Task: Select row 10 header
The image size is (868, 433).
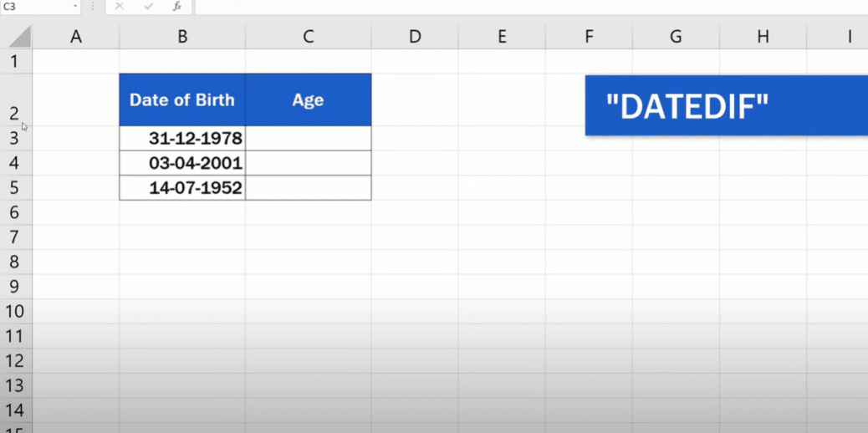Action: pyautogui.click(x=16, y=312)
